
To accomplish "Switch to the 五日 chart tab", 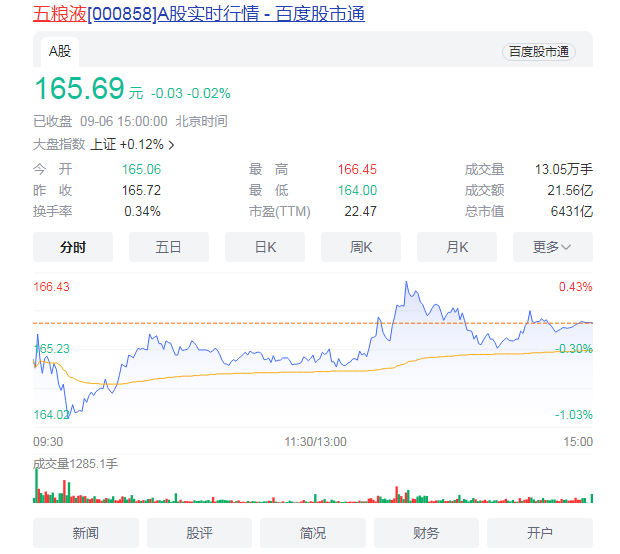I will (x=169, y=247).
